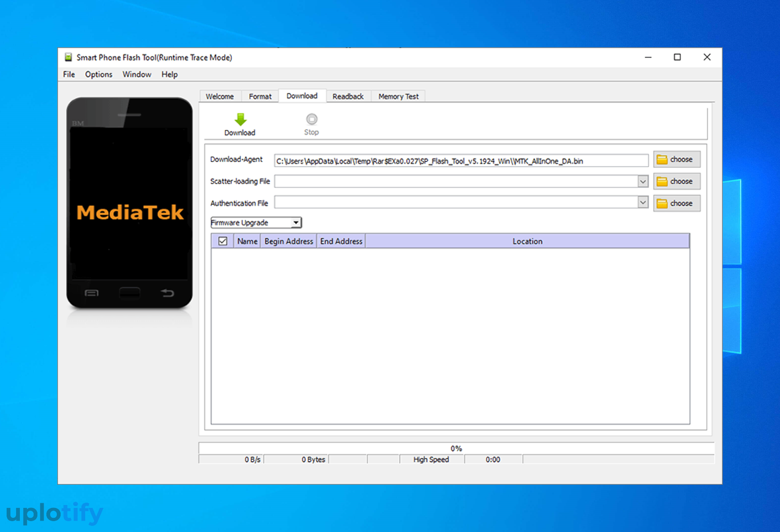The width and height of the screenshot is (780, 532).
Task: Expand the Authentication File dropdown
Action: (x=642, y=203)
